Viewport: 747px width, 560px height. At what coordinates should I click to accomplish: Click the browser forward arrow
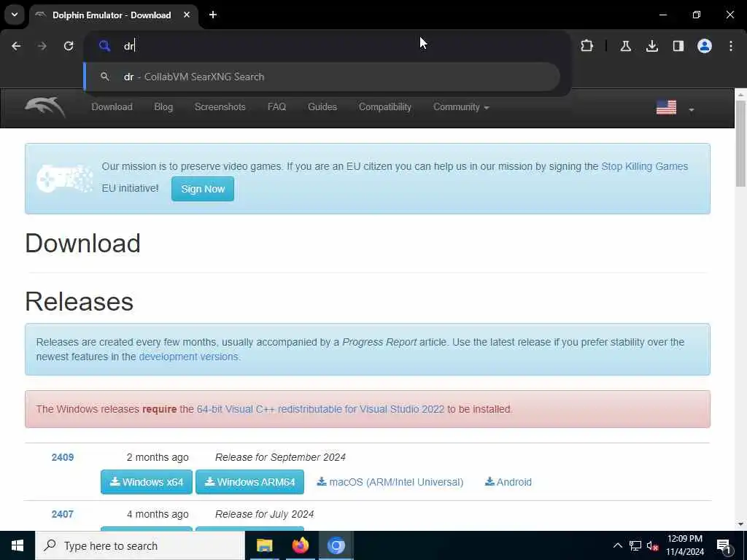click(42, 46)
